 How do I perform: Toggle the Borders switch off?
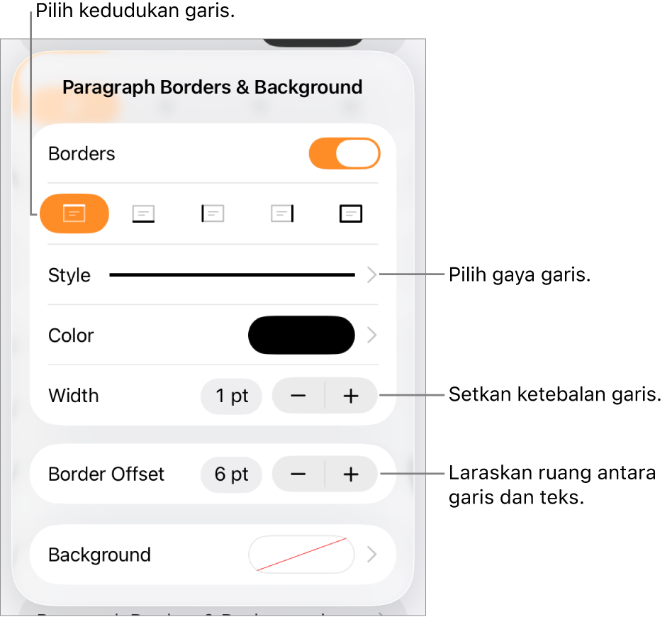[345, 153]
